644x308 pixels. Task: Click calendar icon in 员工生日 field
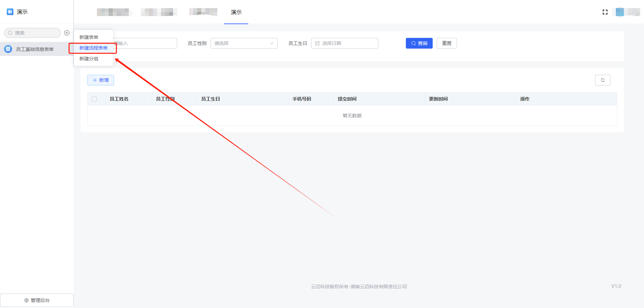[317, 43]
